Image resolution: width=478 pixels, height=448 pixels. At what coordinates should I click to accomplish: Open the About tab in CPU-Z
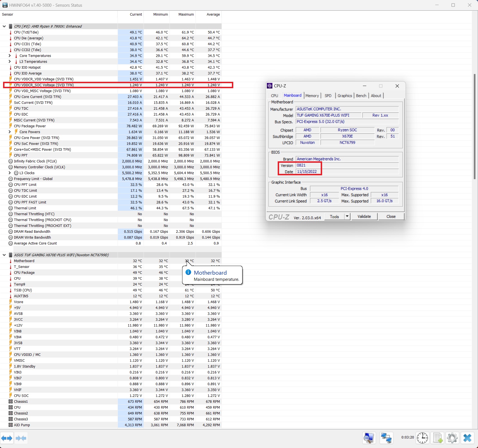point(376,95)
